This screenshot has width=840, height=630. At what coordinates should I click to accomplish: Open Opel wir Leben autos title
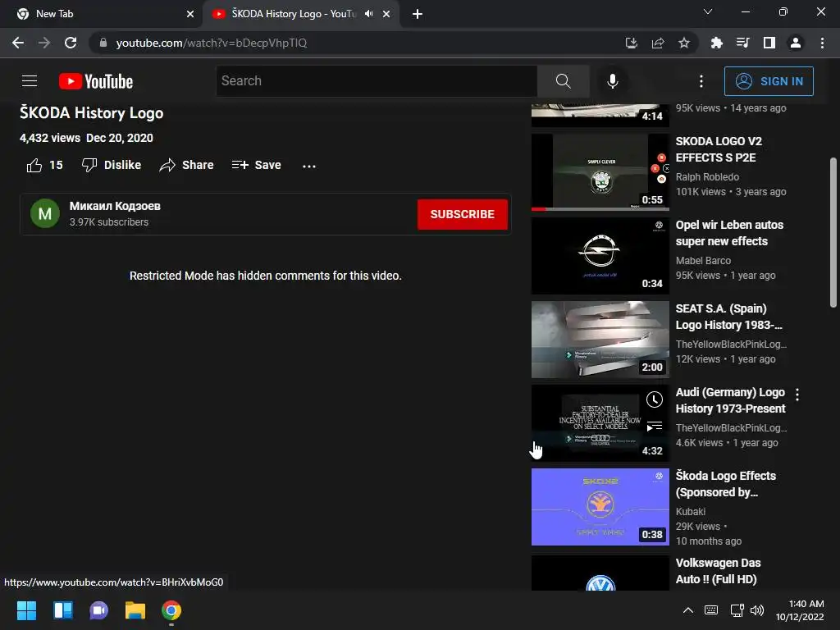(x=729, y=233)
